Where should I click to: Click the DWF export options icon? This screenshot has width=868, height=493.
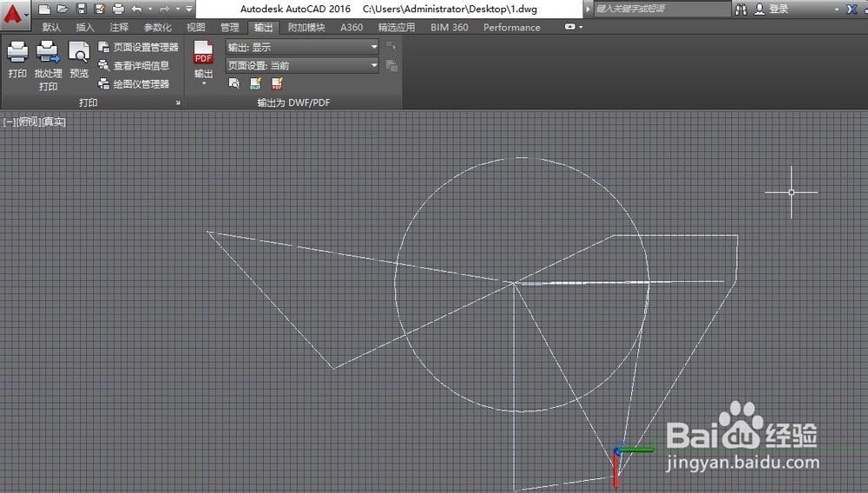(255, 83)
